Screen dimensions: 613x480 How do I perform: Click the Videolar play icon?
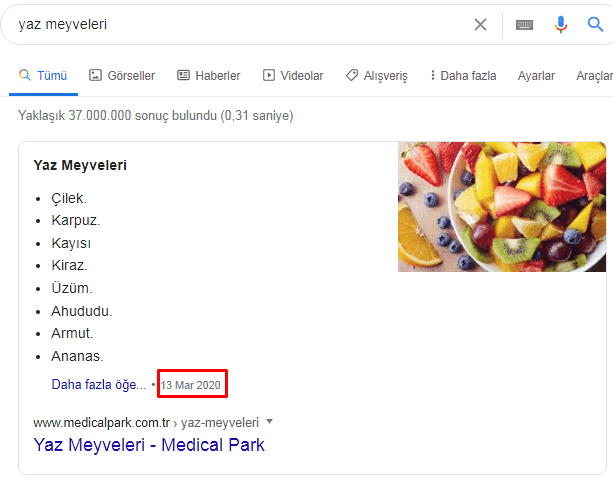(x=269, y=75)
